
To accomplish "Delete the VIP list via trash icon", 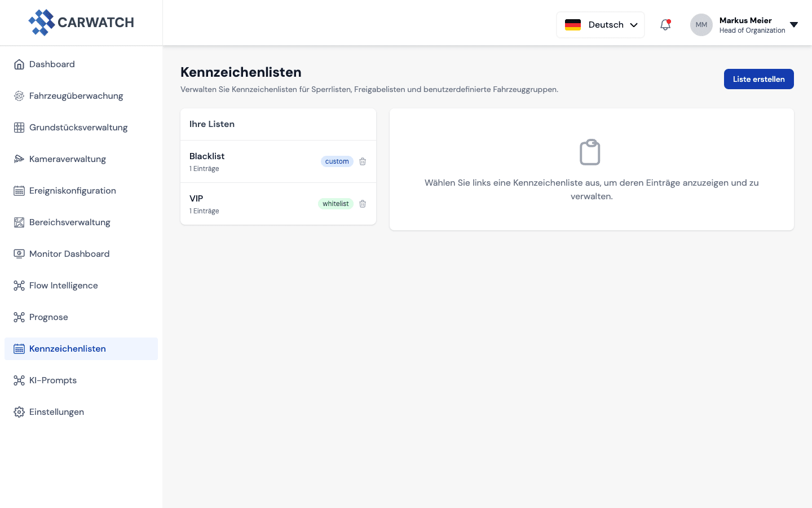I will coord(363,204).
